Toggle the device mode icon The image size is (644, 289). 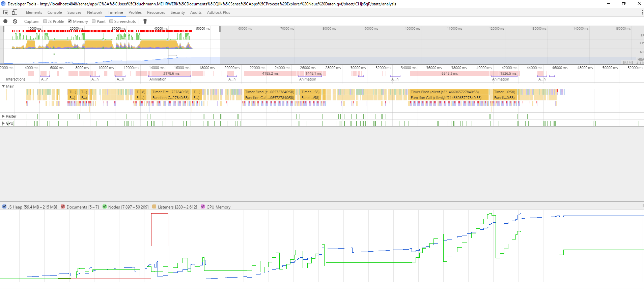15,12
